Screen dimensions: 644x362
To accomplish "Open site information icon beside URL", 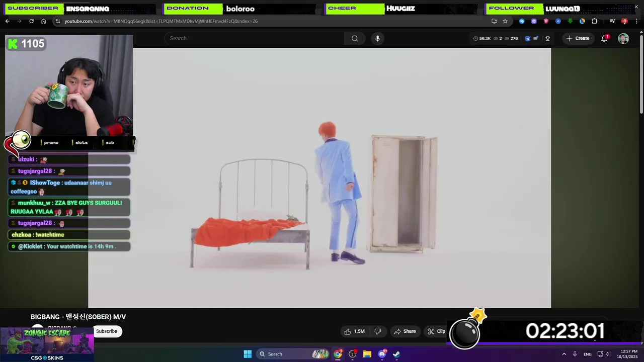I will (58, 21).
